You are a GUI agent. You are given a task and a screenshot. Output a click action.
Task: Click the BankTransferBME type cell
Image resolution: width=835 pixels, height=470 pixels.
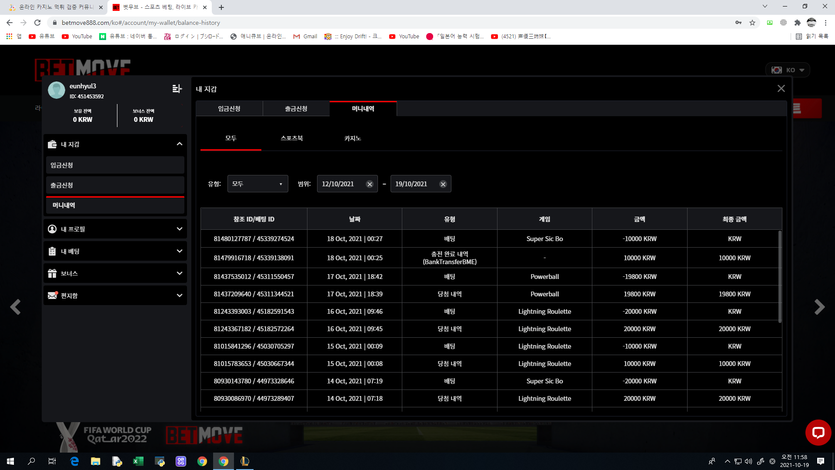tap(449, 258)
